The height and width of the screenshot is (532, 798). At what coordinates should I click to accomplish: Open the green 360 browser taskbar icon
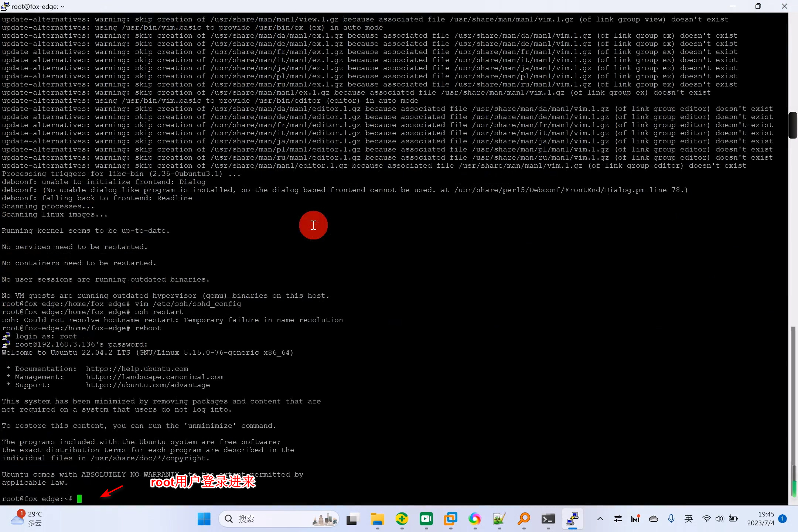tap(402, 519)
